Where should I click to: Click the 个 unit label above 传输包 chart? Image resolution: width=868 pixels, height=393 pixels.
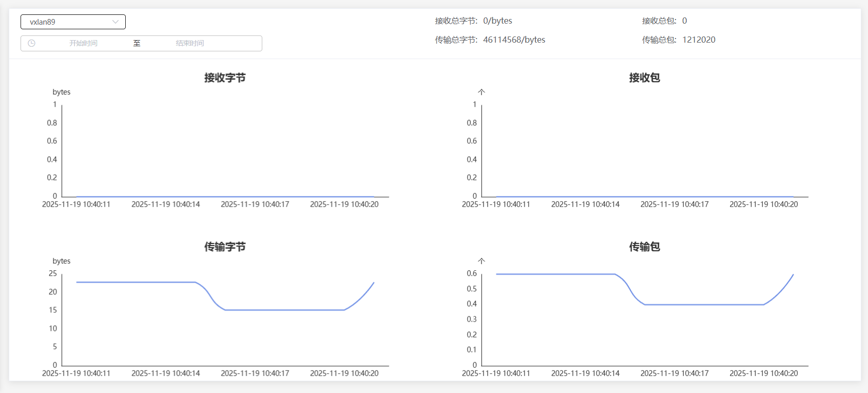point(481,261)
